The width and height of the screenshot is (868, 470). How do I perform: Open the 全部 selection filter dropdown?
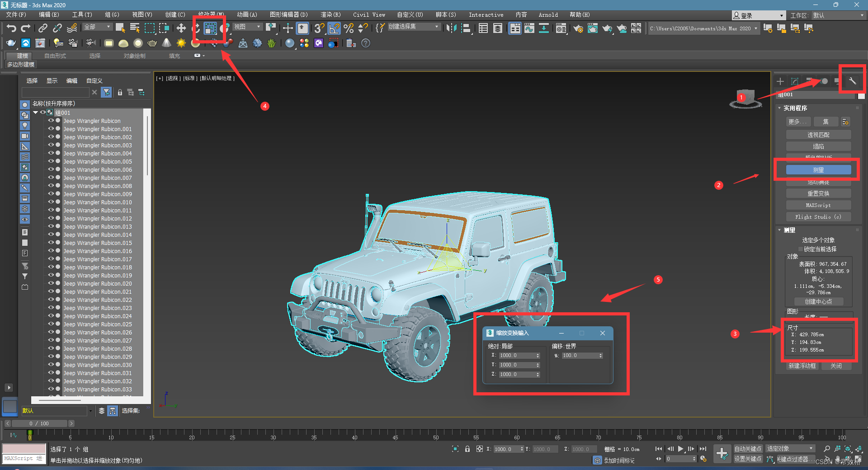97,27
